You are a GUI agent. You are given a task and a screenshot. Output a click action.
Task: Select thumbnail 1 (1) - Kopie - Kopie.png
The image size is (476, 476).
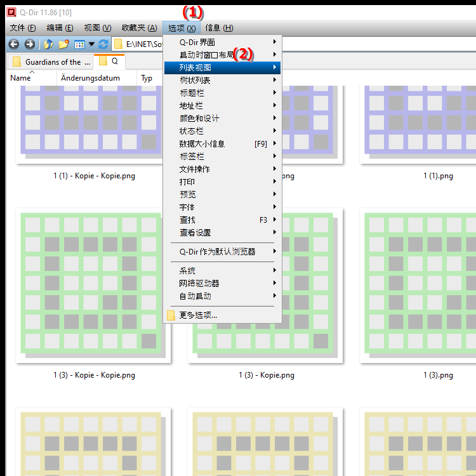(90, 124)
